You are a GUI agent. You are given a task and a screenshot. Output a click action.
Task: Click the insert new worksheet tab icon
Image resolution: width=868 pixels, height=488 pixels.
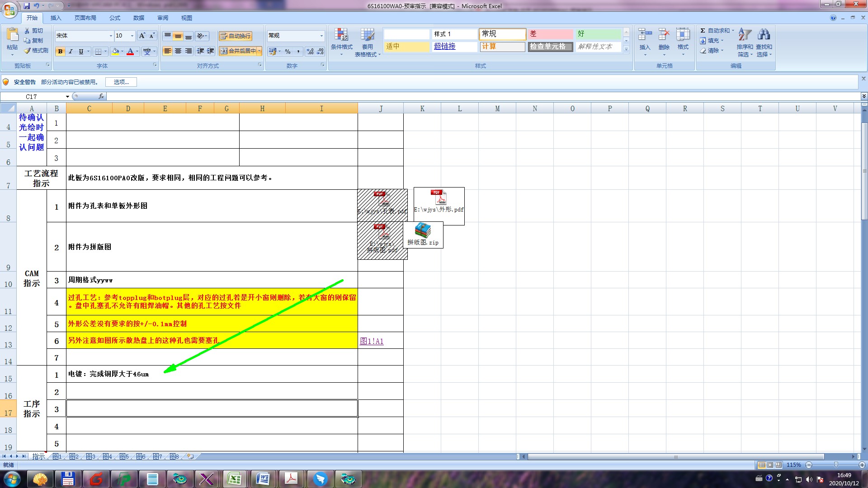(191, 456)
